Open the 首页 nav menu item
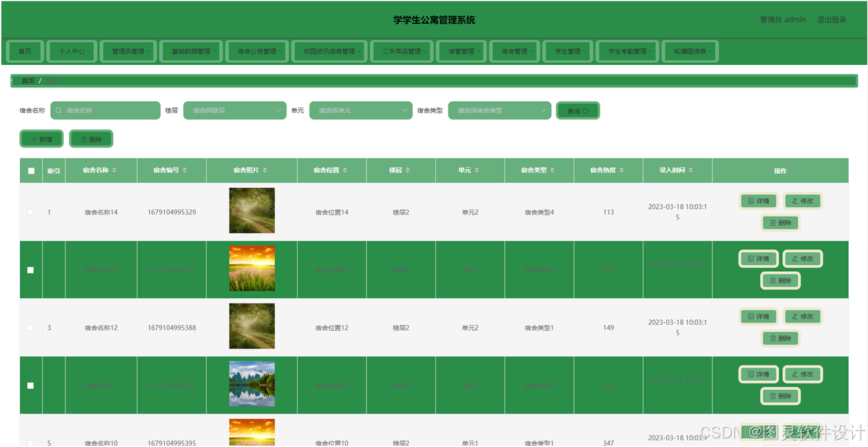Image resolution: width=868 pixels, height=447 pixels. (25, 51)
